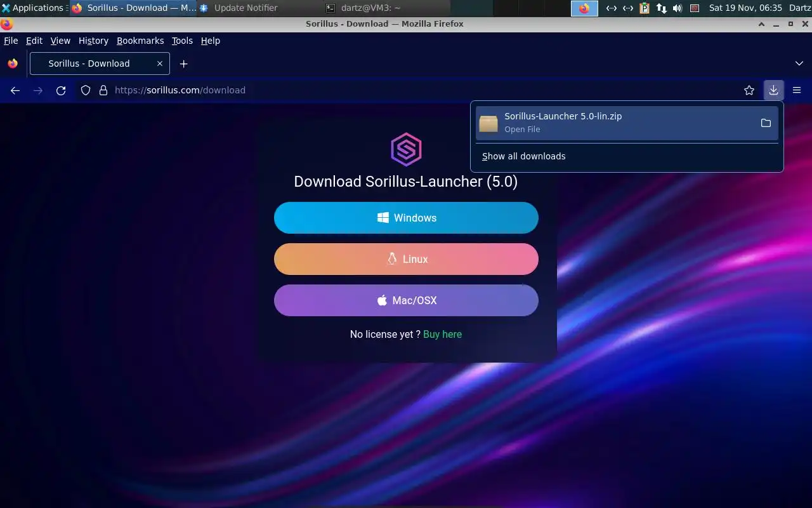
Task: Open the Dartz user menu in panel
Action: click(x=799, y=8)
